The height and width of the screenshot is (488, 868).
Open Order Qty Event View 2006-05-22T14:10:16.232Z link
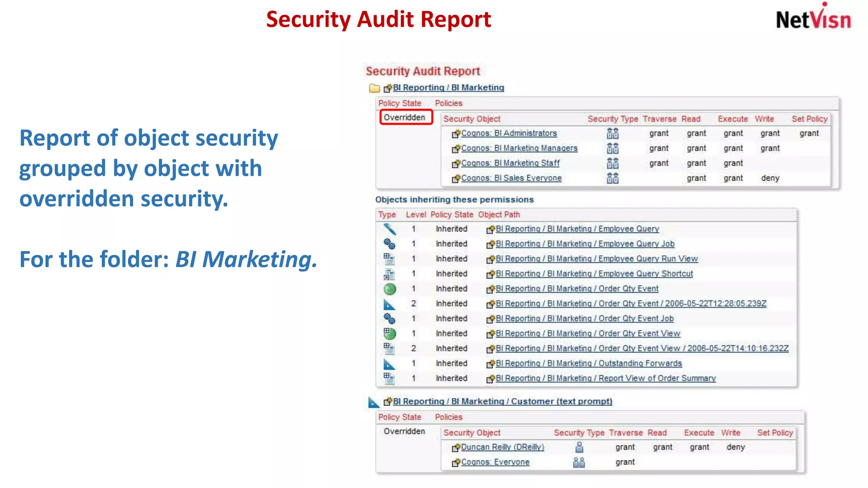pyautogui.click(x=642, y=349)
